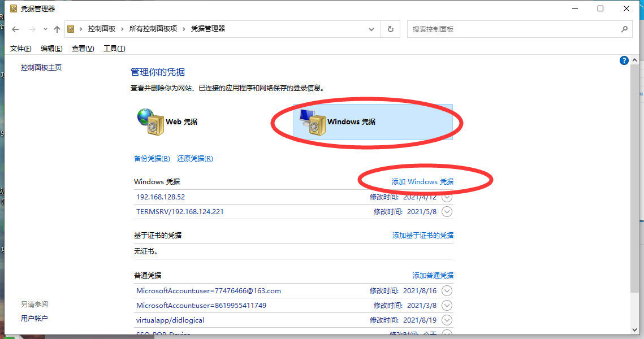
Task: Open the help question mark icon
Action: tap(624, 60)
